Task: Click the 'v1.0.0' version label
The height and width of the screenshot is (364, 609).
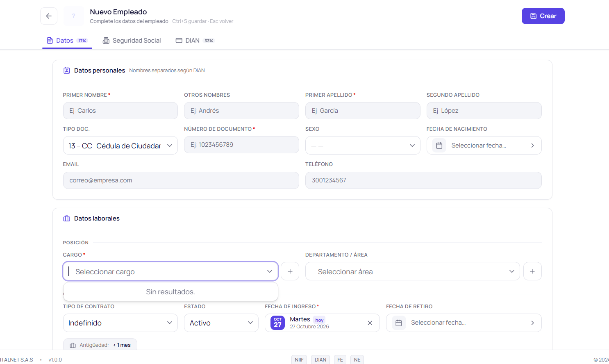Action: tap(55, 360)
